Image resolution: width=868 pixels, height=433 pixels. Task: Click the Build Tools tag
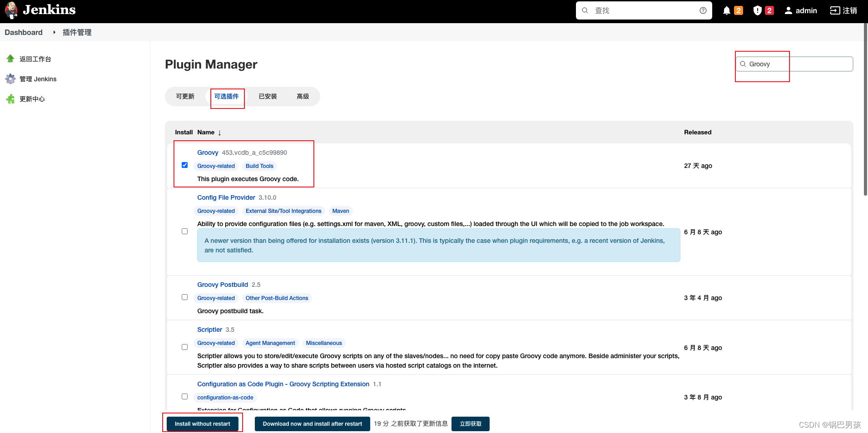click(259, 166)
